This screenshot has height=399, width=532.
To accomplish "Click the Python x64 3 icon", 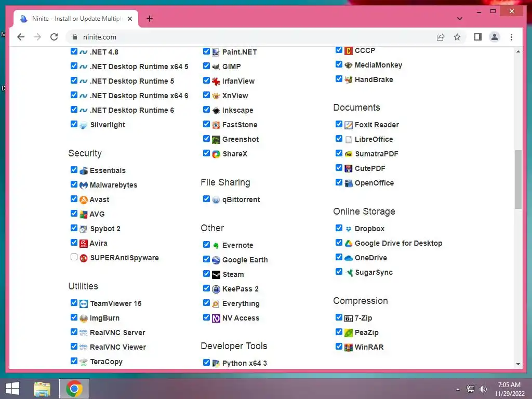I will point(216,363).
